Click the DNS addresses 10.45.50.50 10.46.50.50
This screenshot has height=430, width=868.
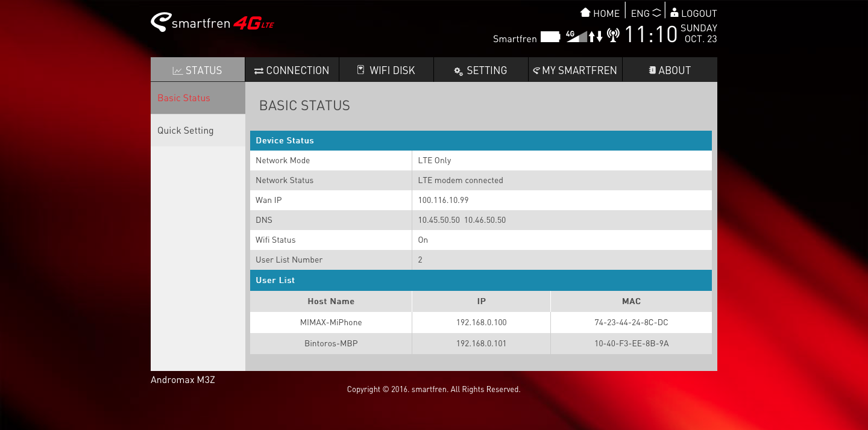(462, 220)
